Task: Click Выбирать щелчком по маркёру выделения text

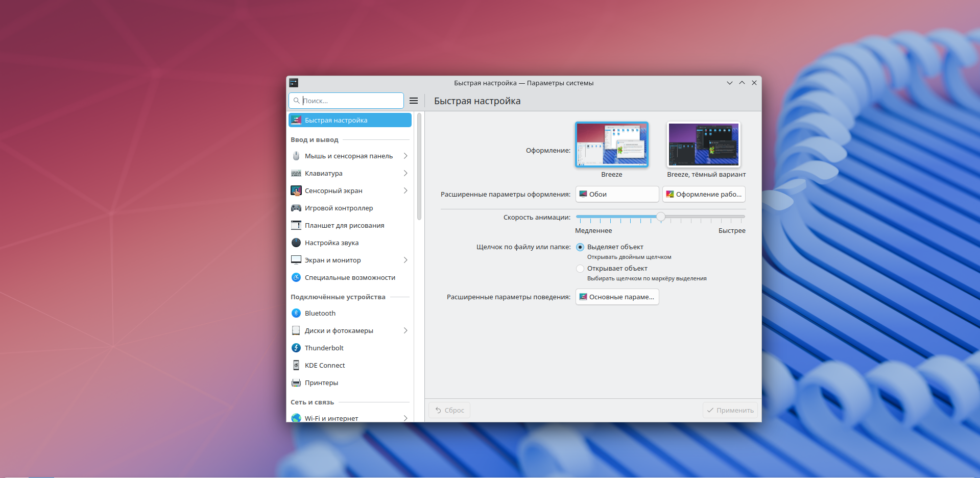Action: click(647, 278)
